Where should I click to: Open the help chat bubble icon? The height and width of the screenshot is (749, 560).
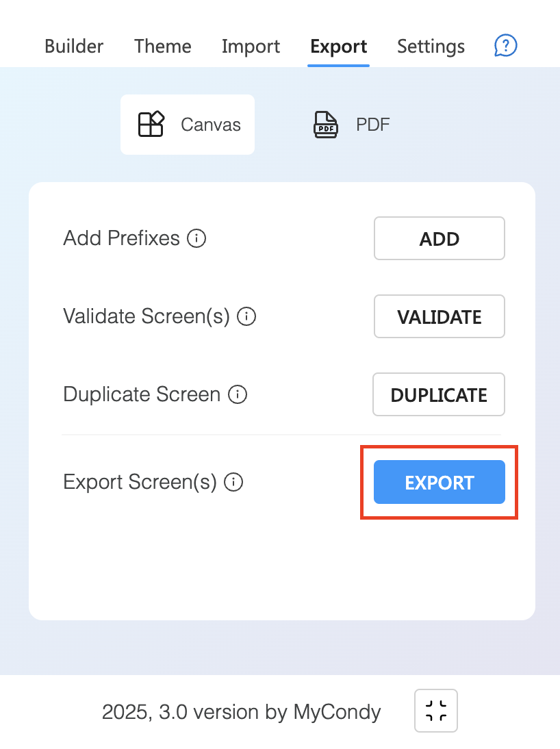(x=505, y=46)
